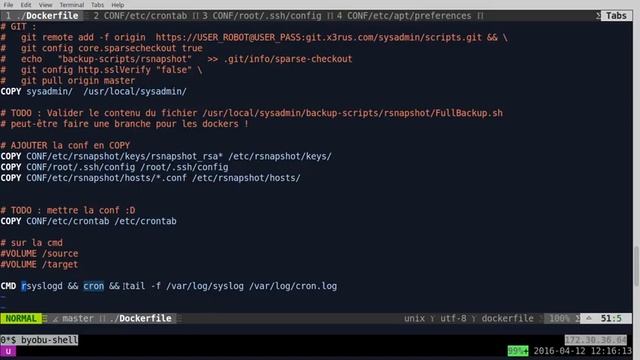Click the highlighted cron word
This screenshot has height=360, width=640.
click(93, 286)
